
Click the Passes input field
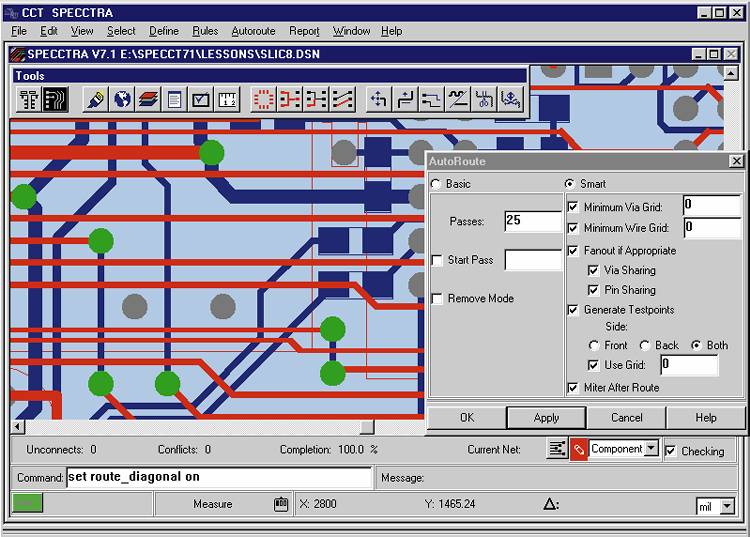click(533, 221)
